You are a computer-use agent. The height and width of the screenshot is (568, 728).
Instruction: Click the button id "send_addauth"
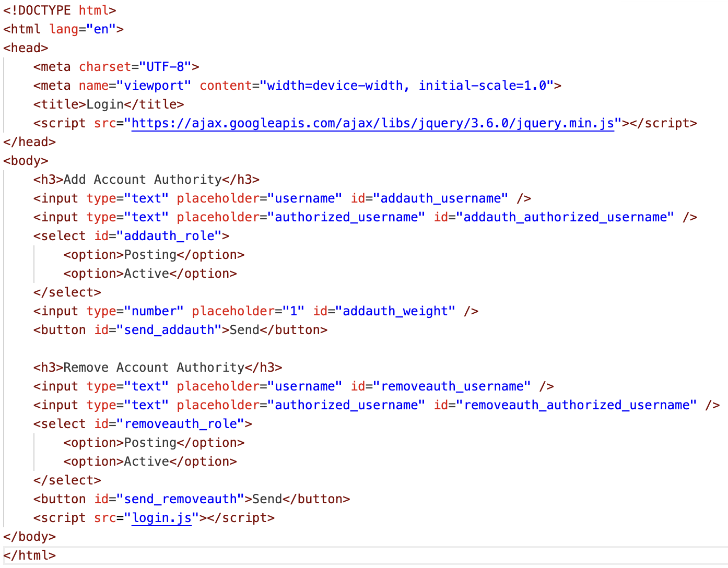(169, 330)
